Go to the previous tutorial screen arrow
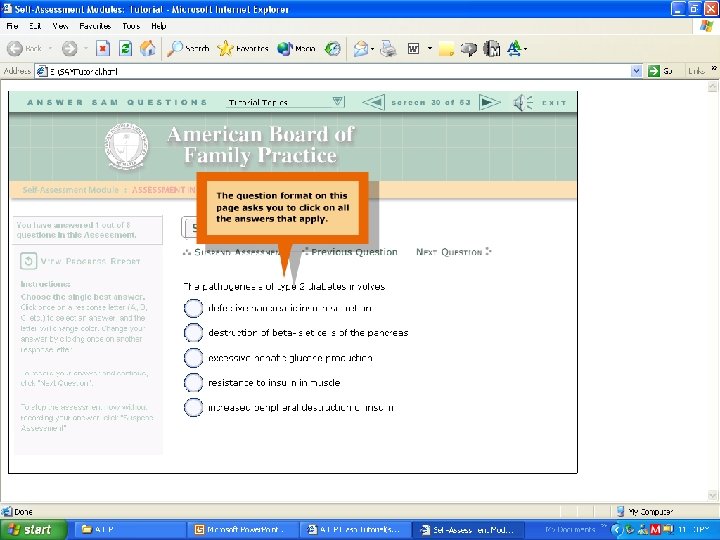The image size is (720, 540). 373,102
